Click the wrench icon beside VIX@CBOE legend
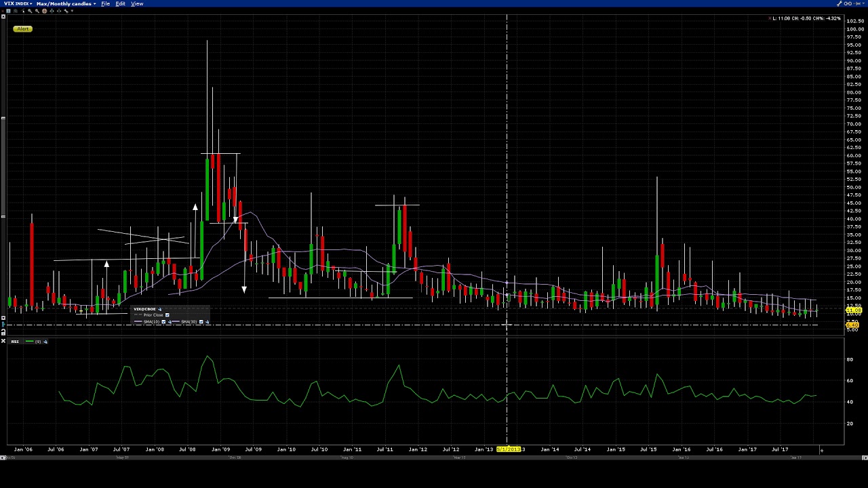Screen dimensions: 868x488 (x=159, y=309)
